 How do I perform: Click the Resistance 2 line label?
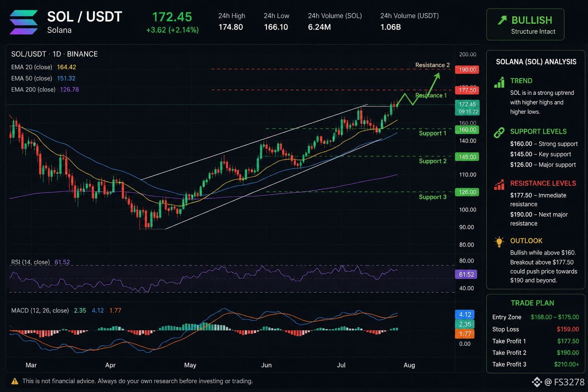433,65
